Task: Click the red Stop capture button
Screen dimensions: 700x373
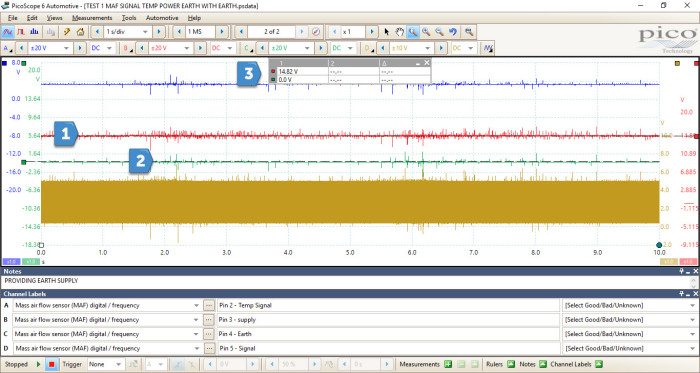Action: [51, 364]
